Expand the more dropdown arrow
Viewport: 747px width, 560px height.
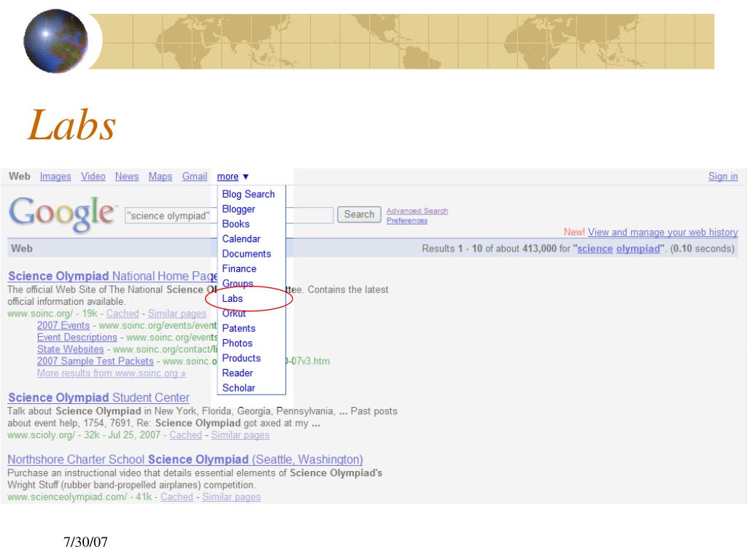pyautogui.click(x=246, y=176)
